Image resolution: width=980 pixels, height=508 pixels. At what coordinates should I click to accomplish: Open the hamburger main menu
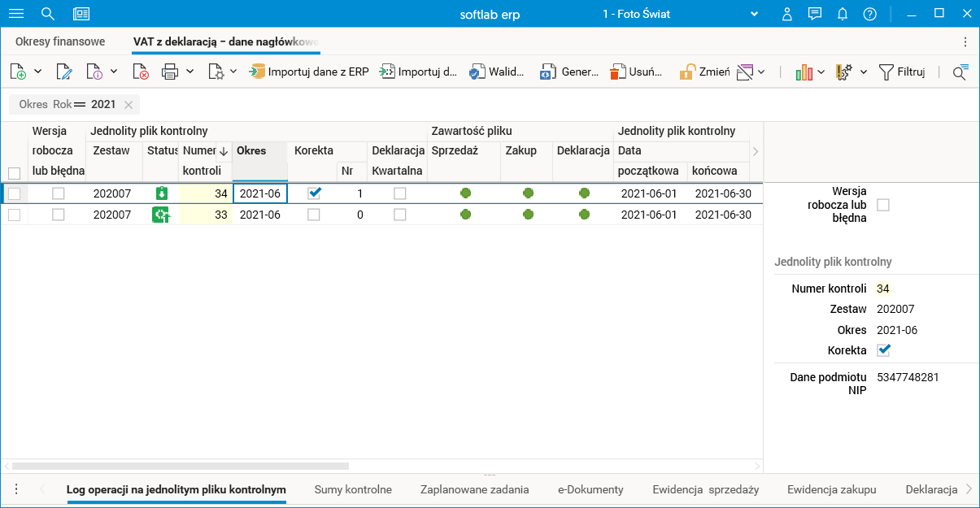coord(16,14)
